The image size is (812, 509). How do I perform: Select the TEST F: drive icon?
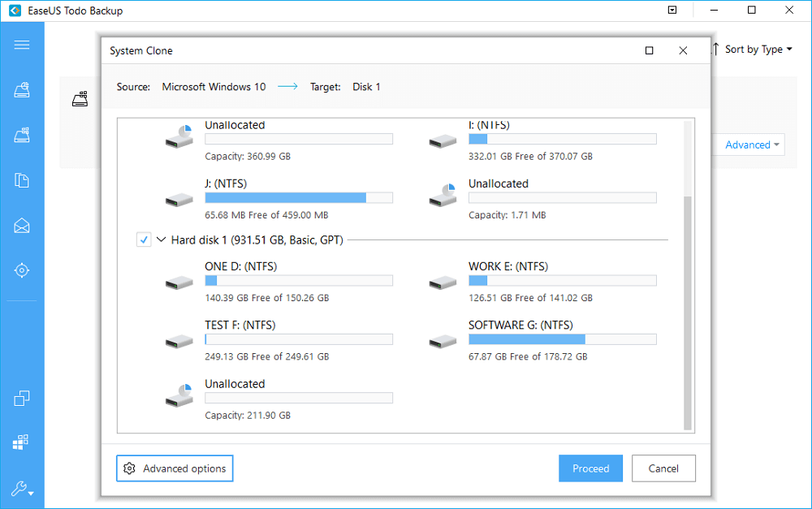click(x=179, y=342)
